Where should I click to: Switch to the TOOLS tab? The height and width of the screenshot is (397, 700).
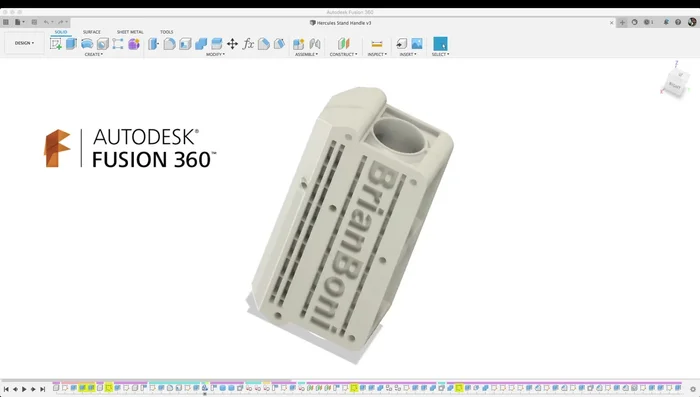pyautogui.click(x=167, y=32)
